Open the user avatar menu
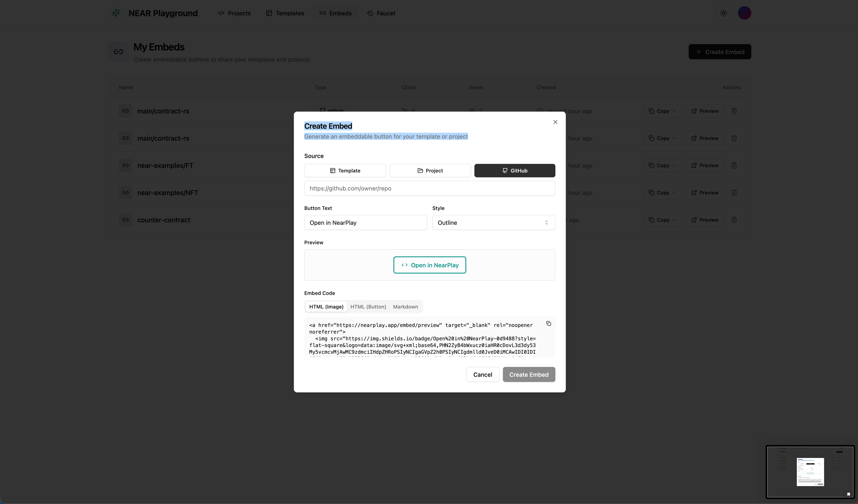The width and height of the screenshot is (858, 504). [x=744, y=13]
